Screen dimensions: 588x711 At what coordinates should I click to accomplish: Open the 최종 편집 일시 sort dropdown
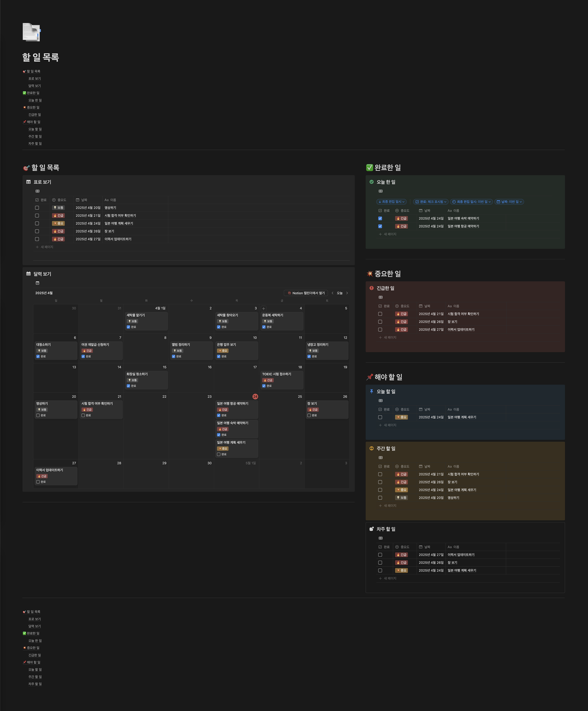pos(391,202)
